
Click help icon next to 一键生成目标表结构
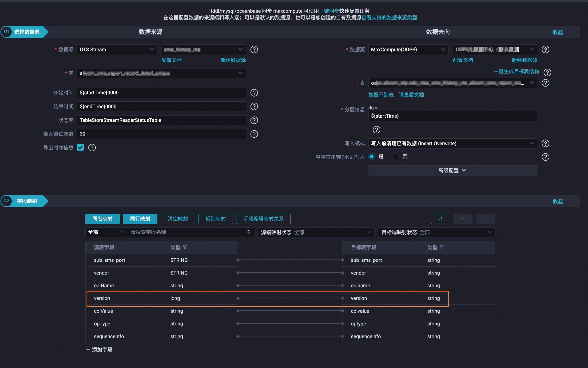pyautogui.click(x=547, y=72)
